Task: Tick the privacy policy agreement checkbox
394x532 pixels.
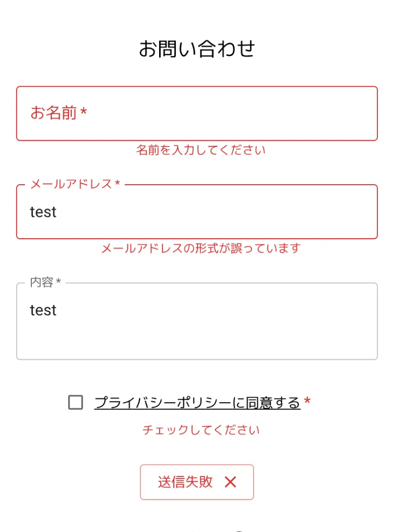Action: point(75,402)
